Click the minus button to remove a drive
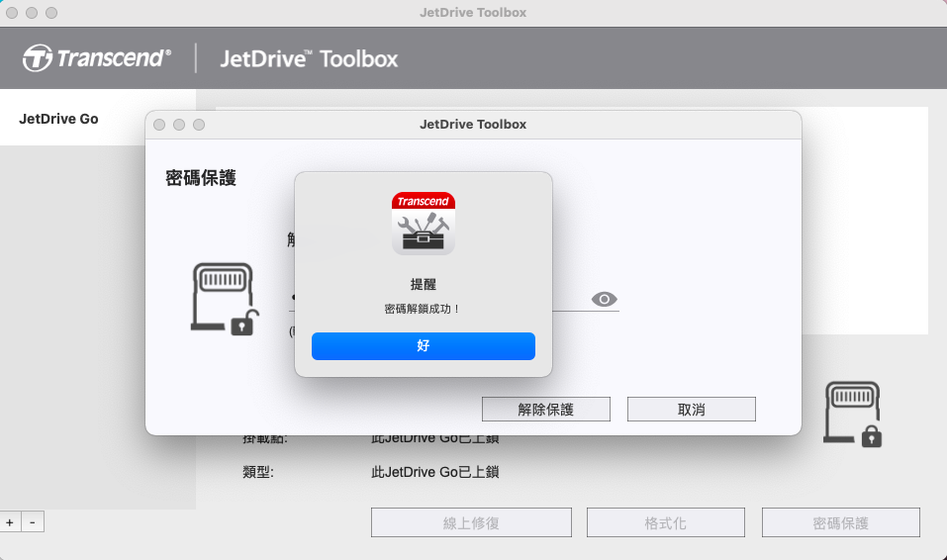Screen dimensions: 947x560 (33, 522)
